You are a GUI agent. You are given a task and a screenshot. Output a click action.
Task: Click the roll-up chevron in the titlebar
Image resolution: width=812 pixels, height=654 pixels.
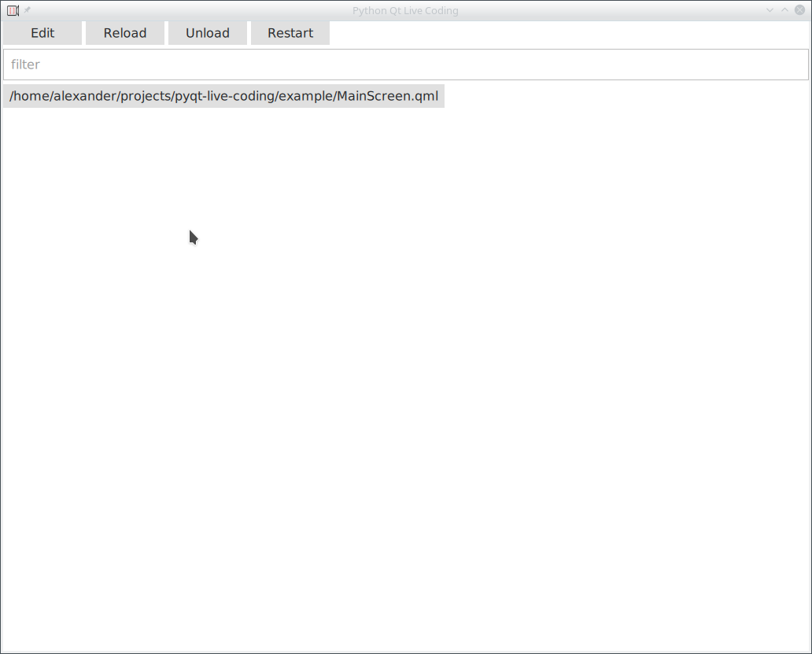click(784, 10)
